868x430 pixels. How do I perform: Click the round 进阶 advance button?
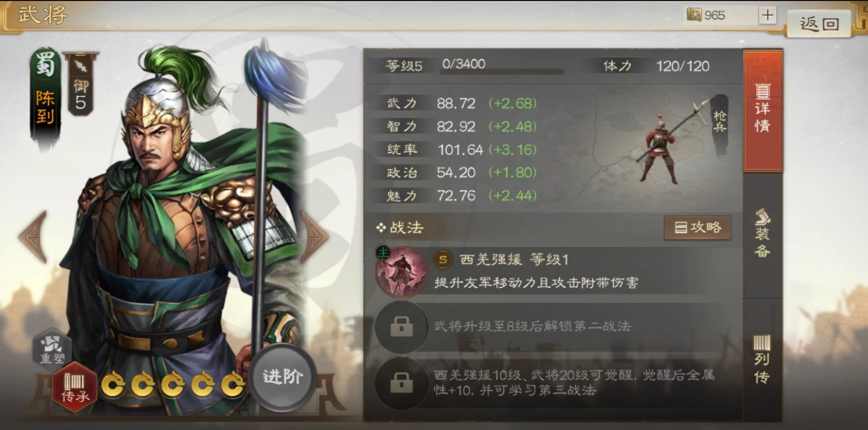282,377
